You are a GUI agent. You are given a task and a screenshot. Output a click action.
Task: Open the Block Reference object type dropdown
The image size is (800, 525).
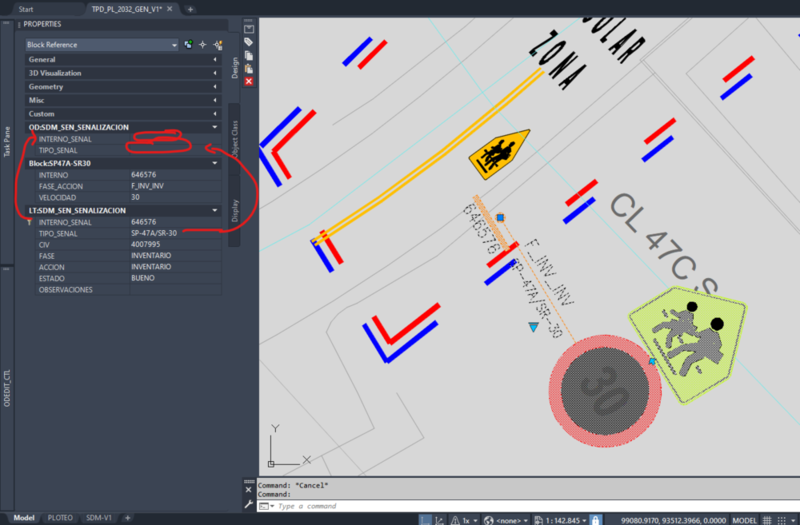pos(174,45)
